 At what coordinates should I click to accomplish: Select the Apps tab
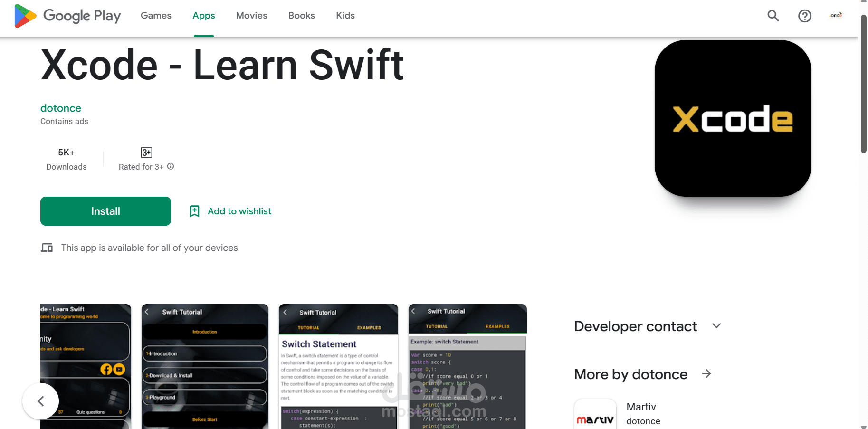point(204,16)
